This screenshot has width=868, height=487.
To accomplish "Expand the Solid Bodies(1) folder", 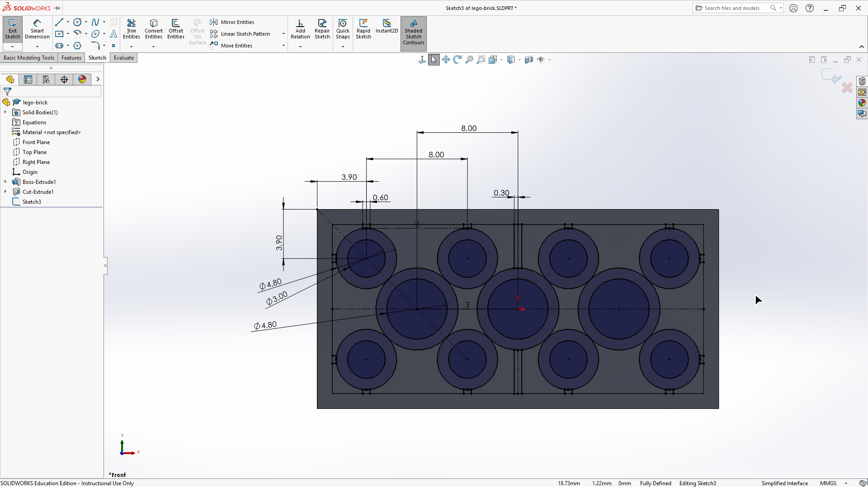I will tap(5, 112).
